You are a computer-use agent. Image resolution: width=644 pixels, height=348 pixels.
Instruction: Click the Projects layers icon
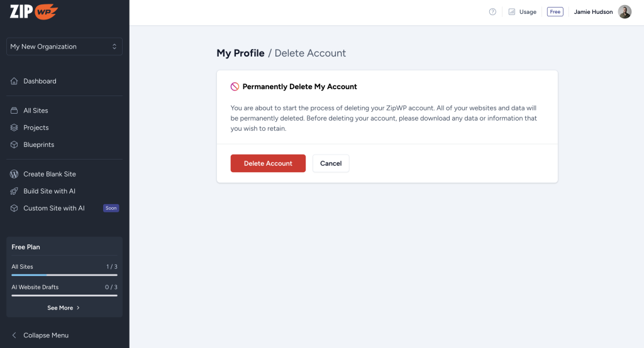[14, 128]
